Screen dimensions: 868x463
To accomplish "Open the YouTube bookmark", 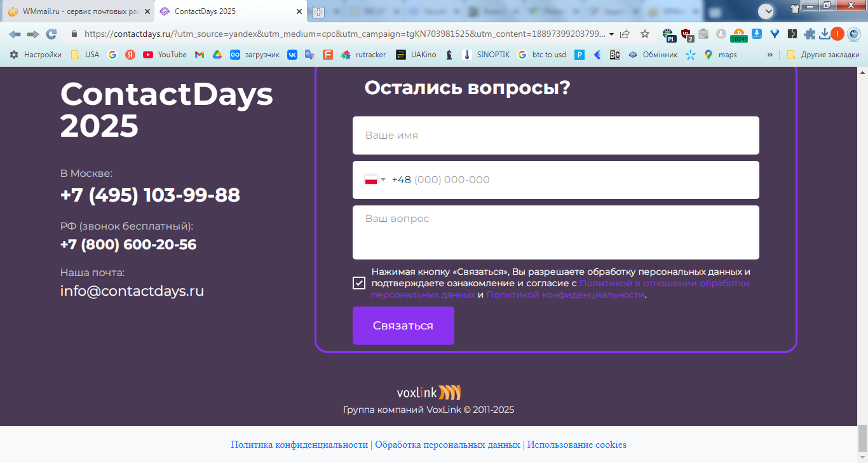I will pos(165,55).
